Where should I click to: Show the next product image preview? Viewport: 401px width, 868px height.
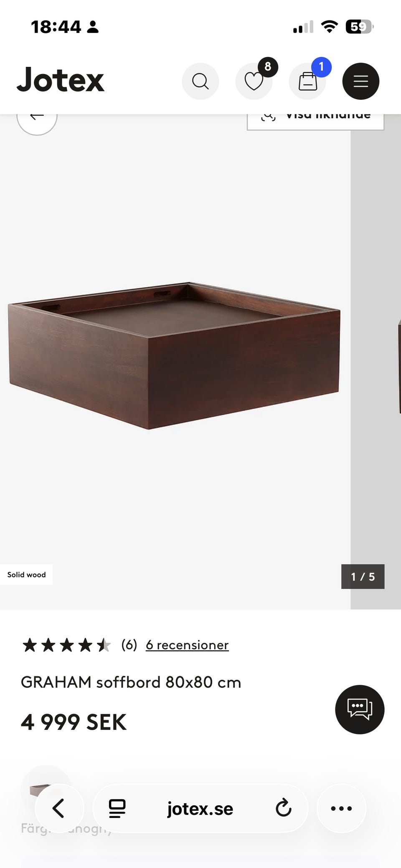[376, 362]
